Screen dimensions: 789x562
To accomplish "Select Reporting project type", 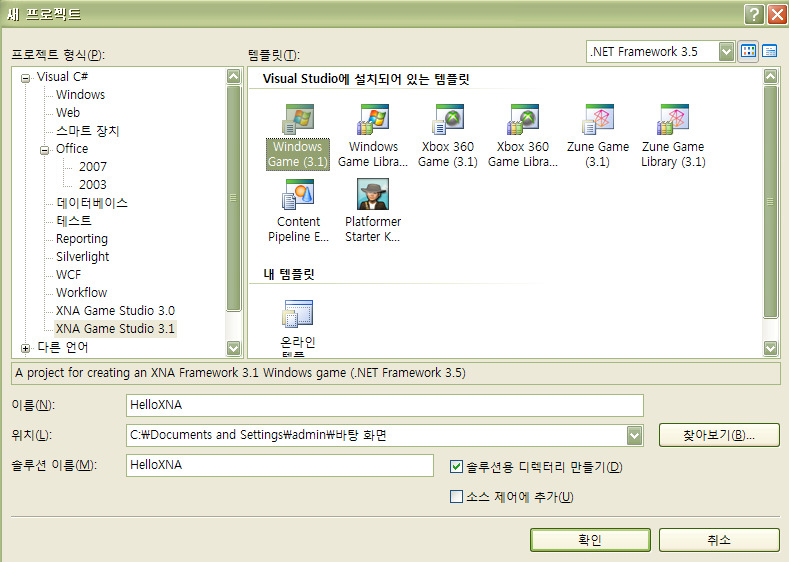I will pos(82,238).
